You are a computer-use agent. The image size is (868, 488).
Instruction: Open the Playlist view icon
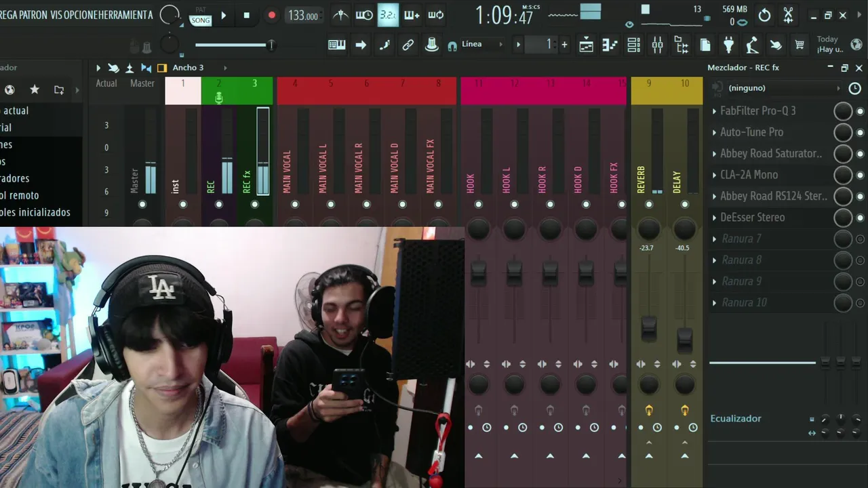586,45
